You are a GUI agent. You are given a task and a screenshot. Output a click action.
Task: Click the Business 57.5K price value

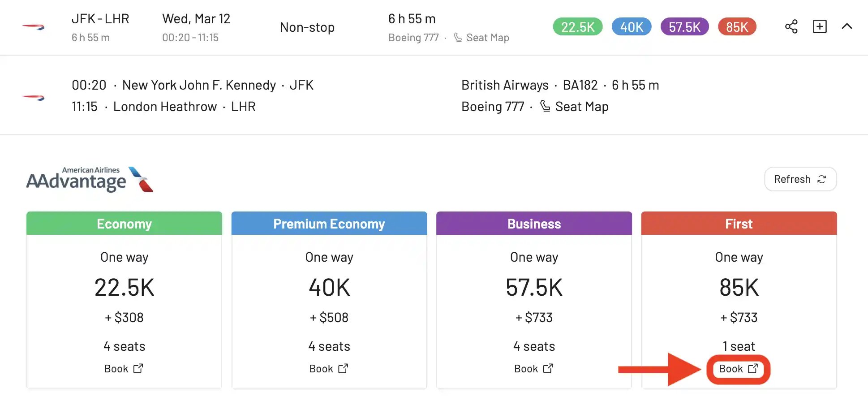point(534,287)
